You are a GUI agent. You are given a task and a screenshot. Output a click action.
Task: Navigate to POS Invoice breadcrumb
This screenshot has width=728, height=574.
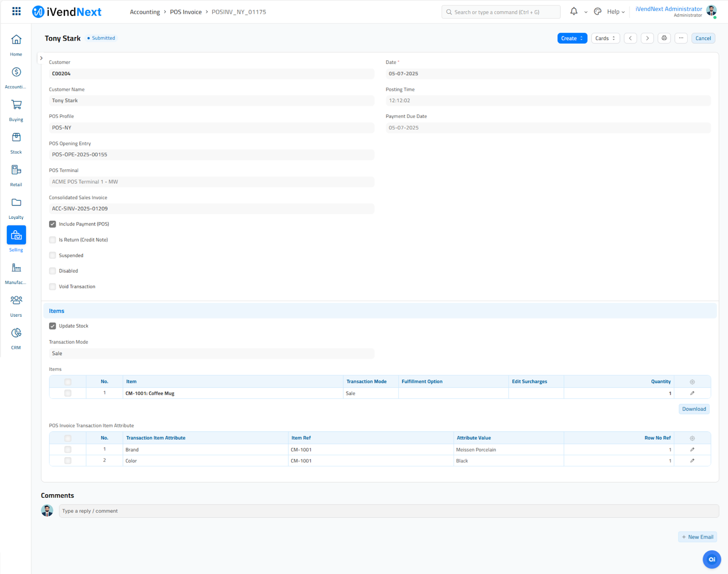(x=186, y=12)
